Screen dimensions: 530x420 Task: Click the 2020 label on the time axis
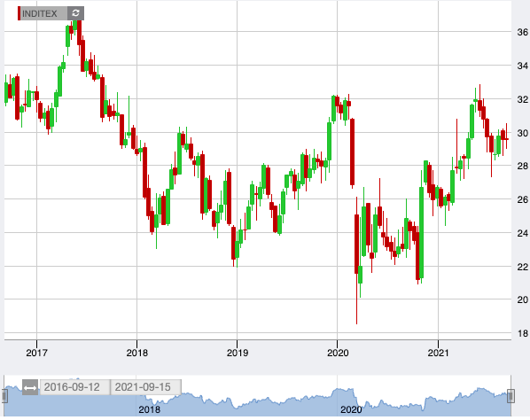tap(338, 353)
